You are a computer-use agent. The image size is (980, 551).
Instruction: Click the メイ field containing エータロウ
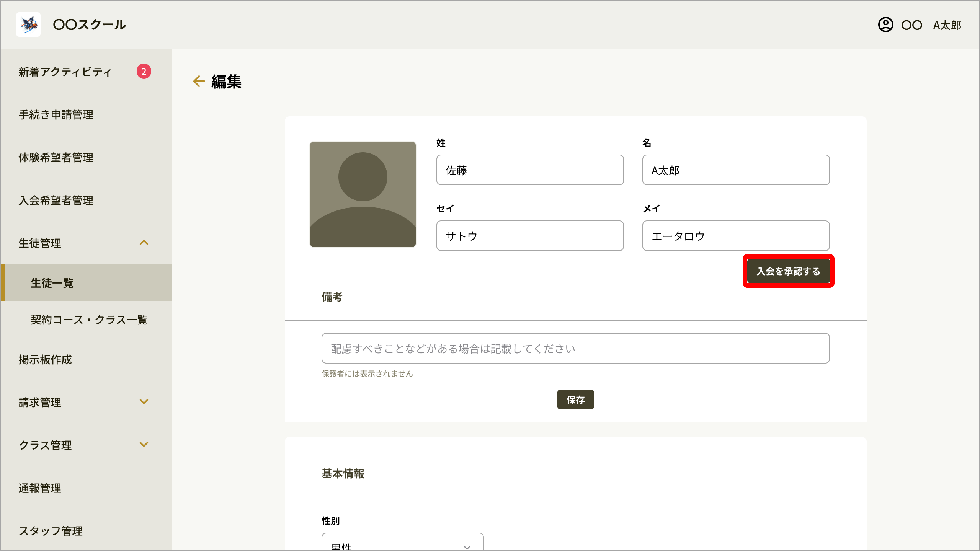(x=736, y=236)
